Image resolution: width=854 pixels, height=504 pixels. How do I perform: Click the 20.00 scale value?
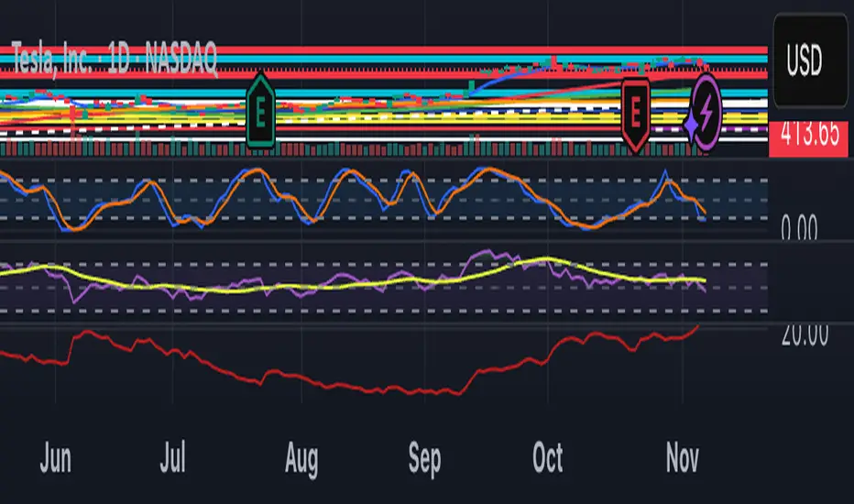click(805, 334)
